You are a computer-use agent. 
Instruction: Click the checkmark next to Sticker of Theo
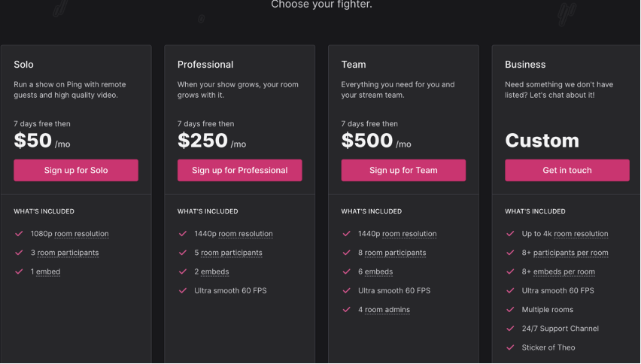[x=510, y=347]
